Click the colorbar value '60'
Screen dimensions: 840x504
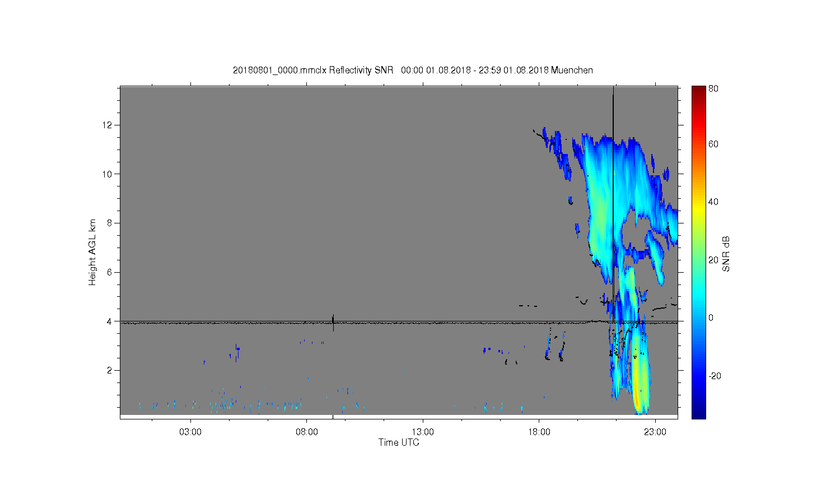[x=713, y=144]
